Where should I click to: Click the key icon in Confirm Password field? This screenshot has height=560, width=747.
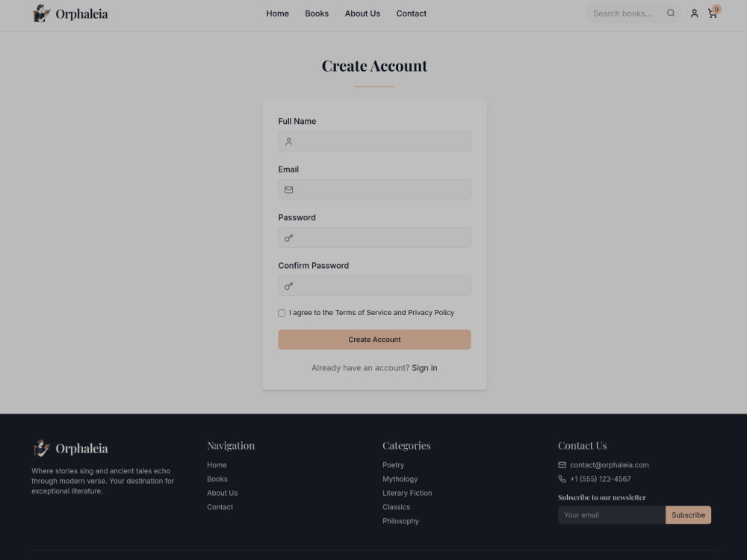288,286
